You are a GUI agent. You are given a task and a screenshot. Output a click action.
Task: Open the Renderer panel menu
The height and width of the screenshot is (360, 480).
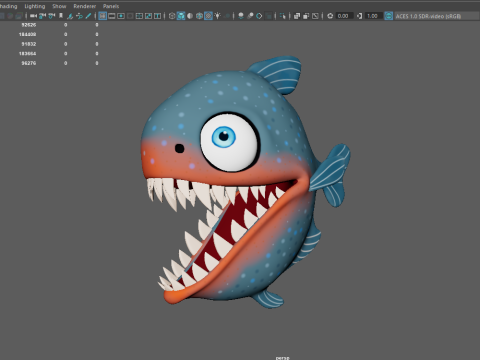coord(85,6)
